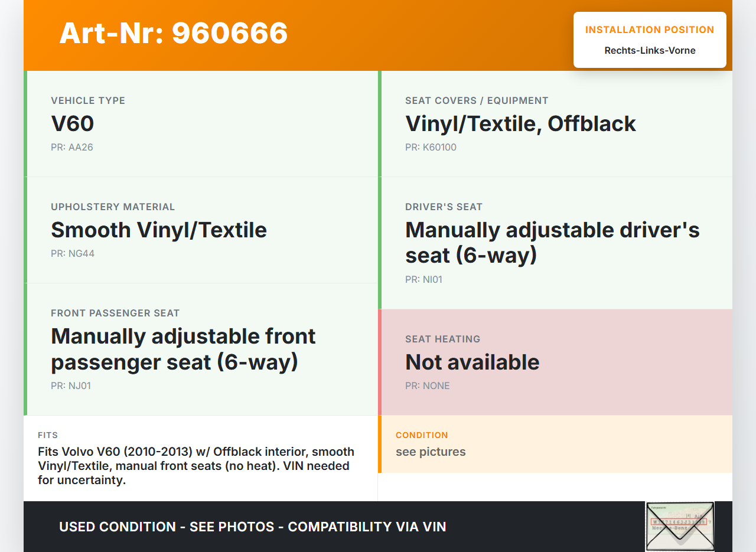Screen dimensions: 756x552
Task: Select the Rechts-Links-Vorne position text
Action: point(650,51)
